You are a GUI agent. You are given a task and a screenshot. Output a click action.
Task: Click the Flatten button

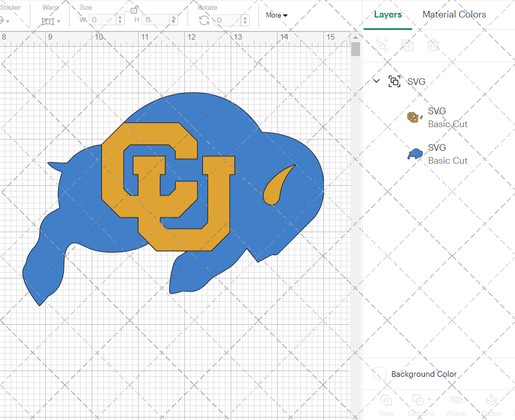coord(491,405)
